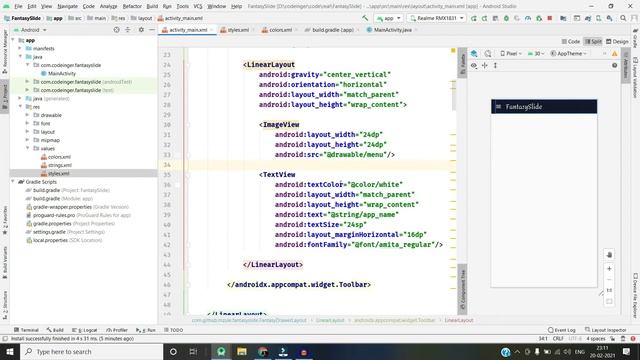Viewport: 640px width, 360px height.
Task: Open the Event Log
Action: (562, 330)
